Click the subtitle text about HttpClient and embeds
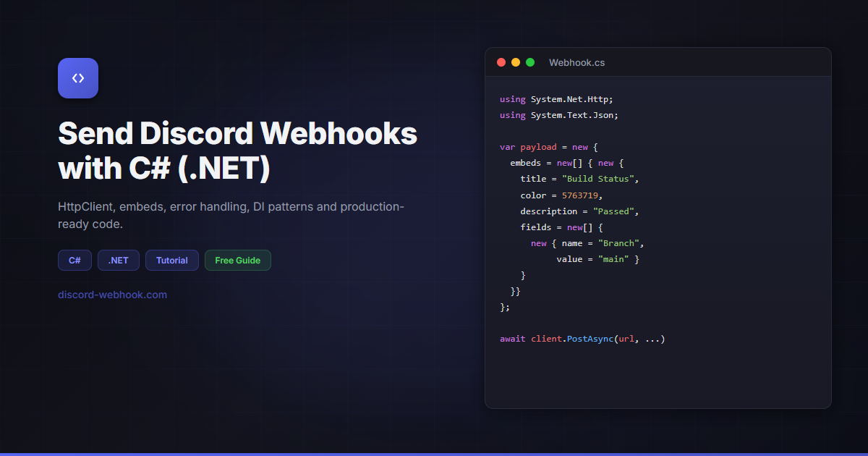 pyautogui.click(x=231, y=215)
